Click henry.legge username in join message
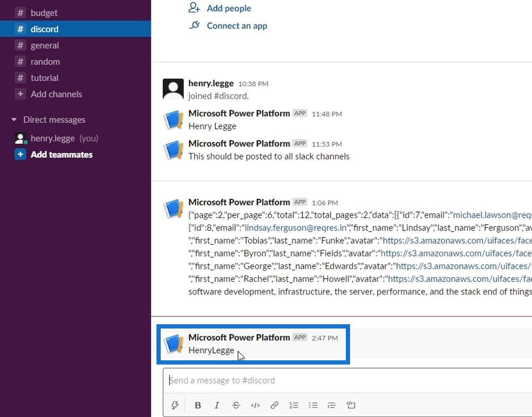This screenshot has height=417, width=532. (211, 83)
